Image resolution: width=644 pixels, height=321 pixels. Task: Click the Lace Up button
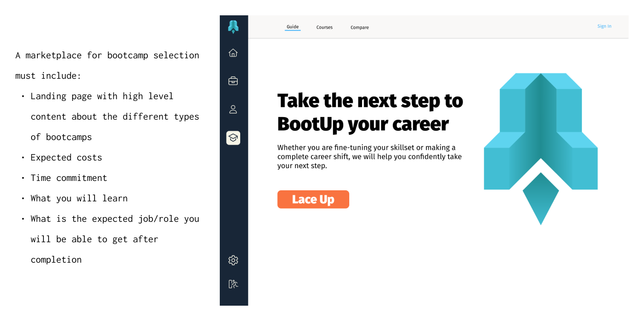(x=313, y=199)
